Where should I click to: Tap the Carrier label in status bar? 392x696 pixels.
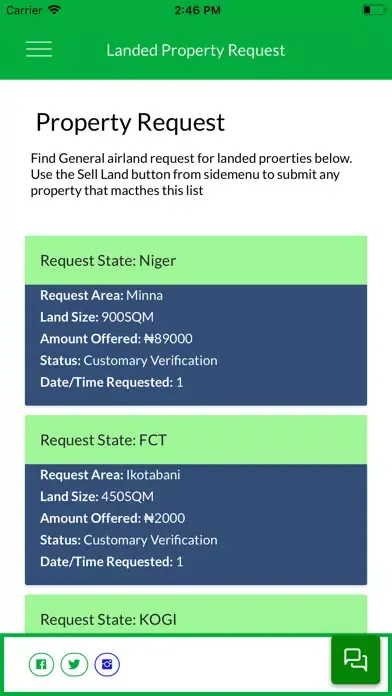(25, 10)
